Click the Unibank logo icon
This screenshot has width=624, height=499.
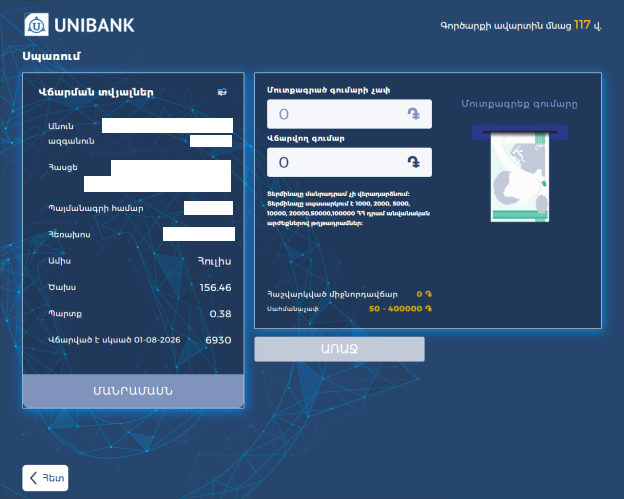click(x=37, y=25)
